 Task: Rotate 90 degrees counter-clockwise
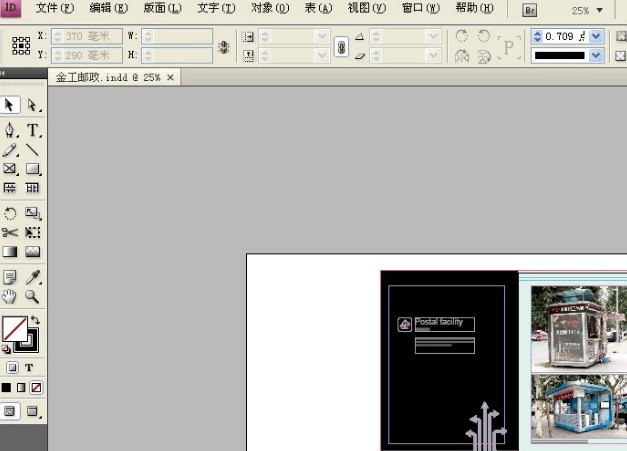tap(484, 36)
